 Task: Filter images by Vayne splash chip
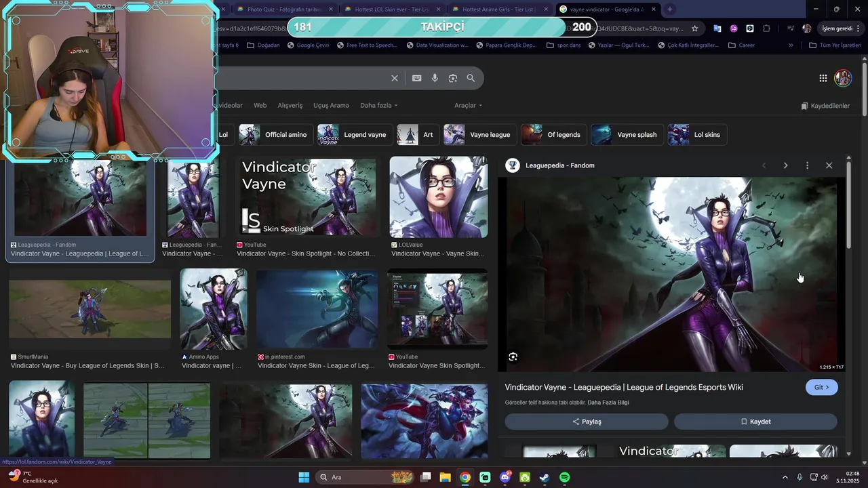coord(627,135)
